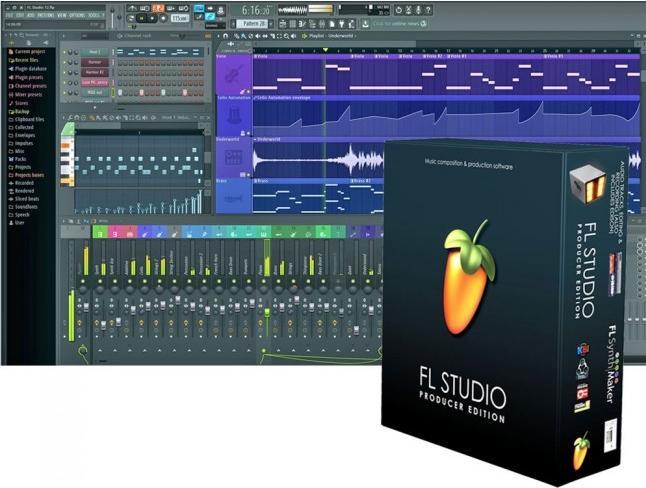
Task: Click the piano roll magnet snap icon
Action: point(77,117)
